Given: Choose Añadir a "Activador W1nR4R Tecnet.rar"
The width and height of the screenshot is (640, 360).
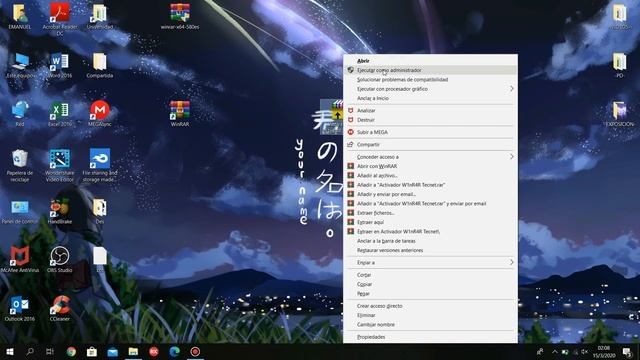Looking at the screenshot, I should coord(431,185).
